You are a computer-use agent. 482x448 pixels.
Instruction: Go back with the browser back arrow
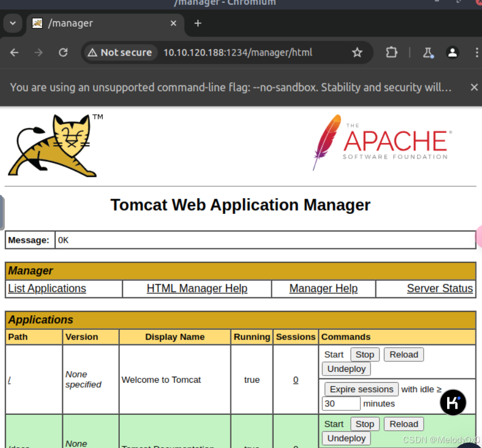14,53
